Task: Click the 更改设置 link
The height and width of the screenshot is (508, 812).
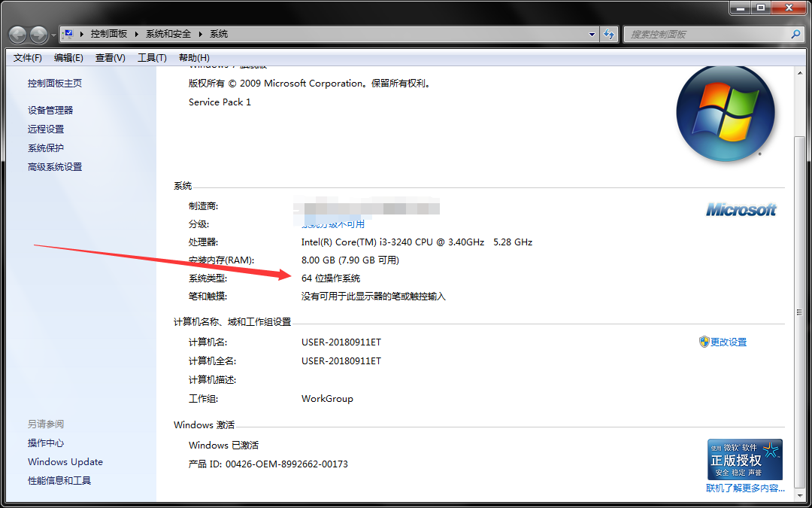Action: (x=729, y=342)
